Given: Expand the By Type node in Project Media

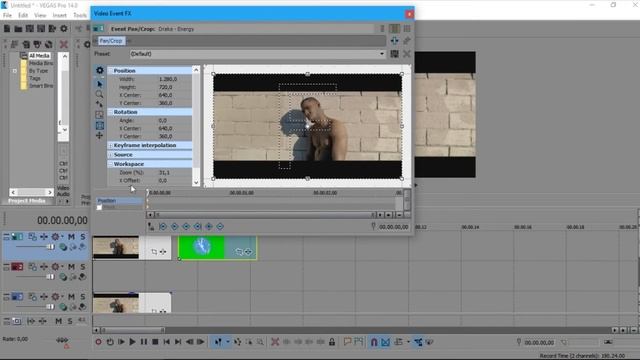Looking at the screenshot, I should (x=15, y=71).
